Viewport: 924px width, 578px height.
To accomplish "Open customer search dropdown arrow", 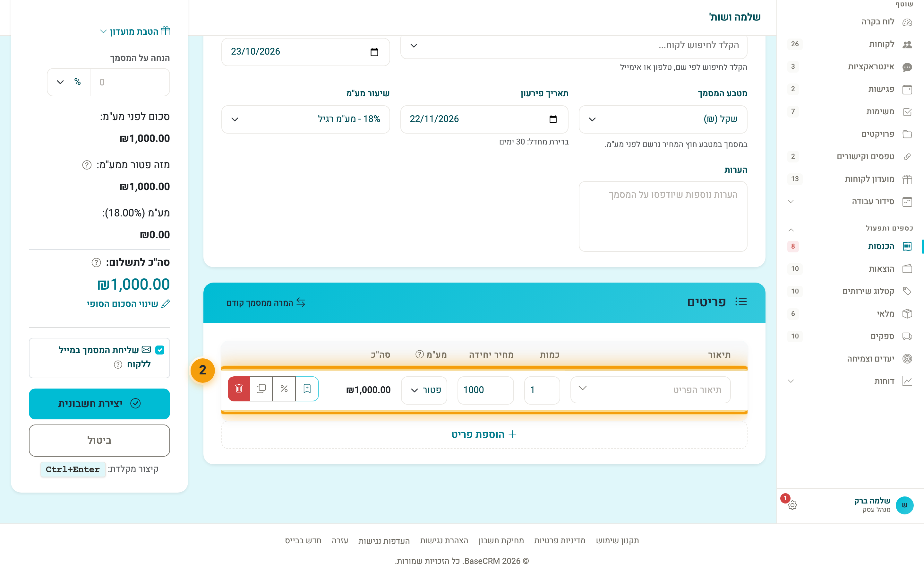I will [x=414, y=46].
